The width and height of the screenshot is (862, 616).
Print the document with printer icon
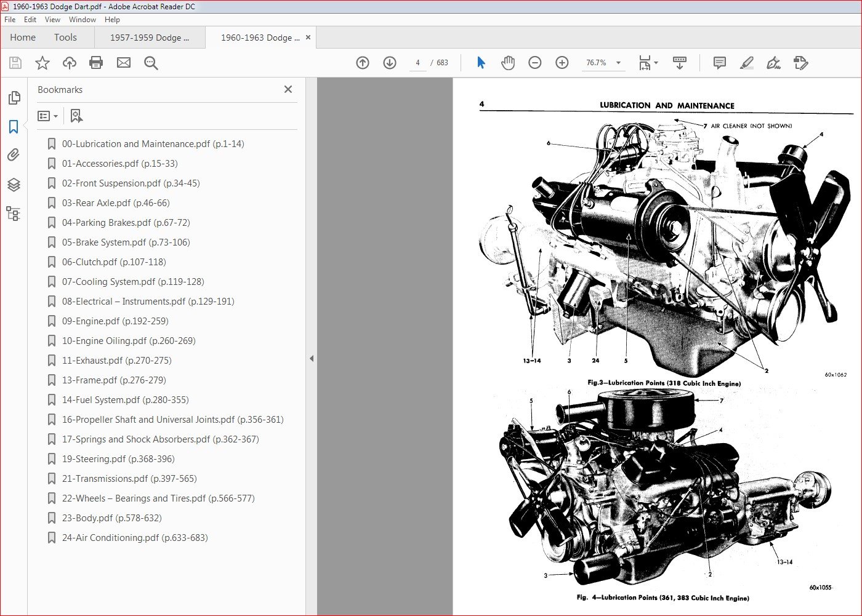[x=96, y=63]
